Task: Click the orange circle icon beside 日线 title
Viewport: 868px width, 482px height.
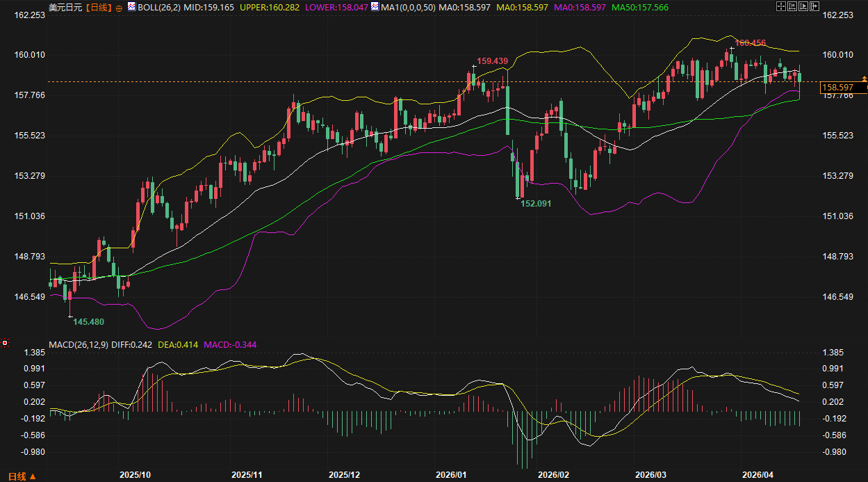Action: point(119,7)
